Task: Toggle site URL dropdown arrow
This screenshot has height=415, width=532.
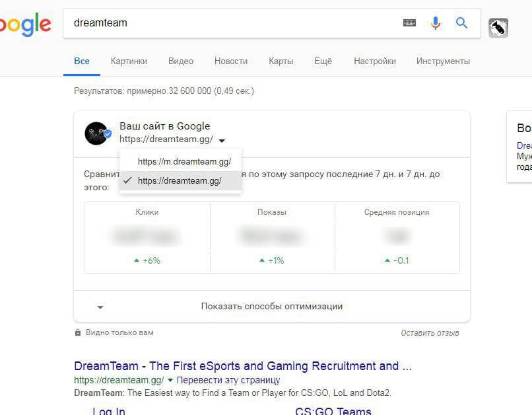Action: [222, 140]
